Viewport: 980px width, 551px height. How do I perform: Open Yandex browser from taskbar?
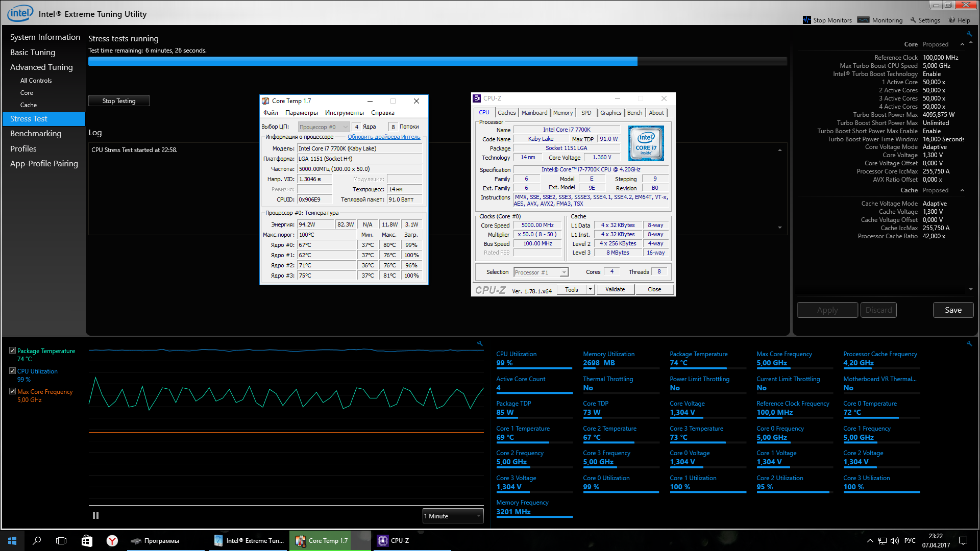[112, 541]
